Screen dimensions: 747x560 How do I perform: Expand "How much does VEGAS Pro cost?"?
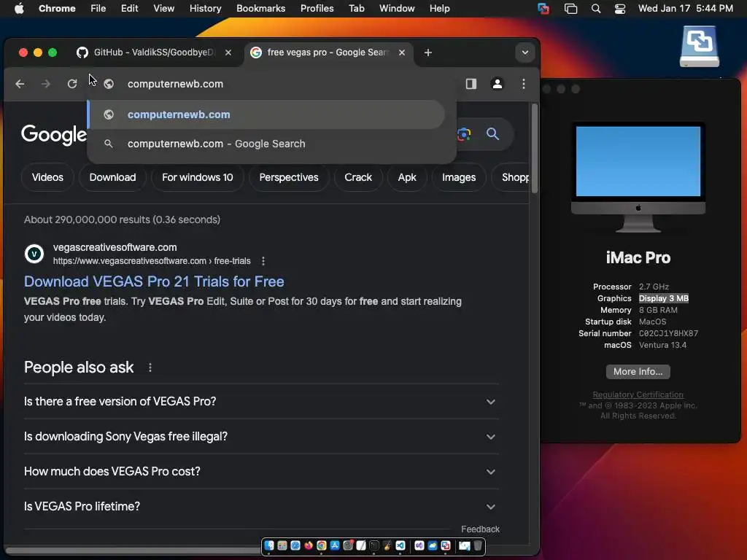(261, 472)
